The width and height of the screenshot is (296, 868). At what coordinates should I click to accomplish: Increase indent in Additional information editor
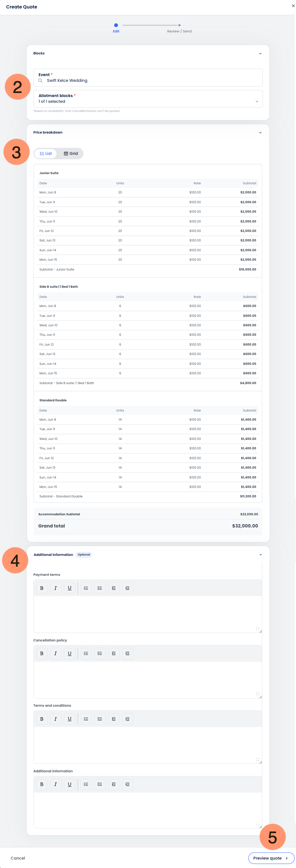(x=127, y=784)
